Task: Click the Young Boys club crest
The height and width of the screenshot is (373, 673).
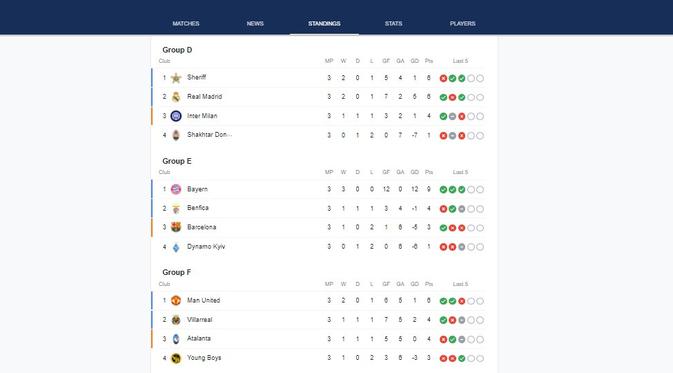Action: pos(176,358)
